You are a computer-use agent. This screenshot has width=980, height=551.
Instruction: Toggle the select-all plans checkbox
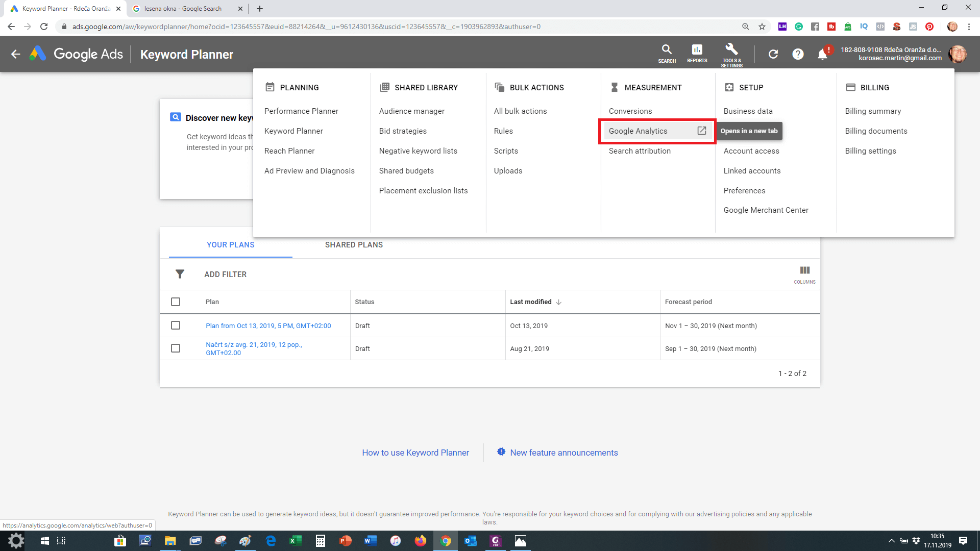click(176, 302)
